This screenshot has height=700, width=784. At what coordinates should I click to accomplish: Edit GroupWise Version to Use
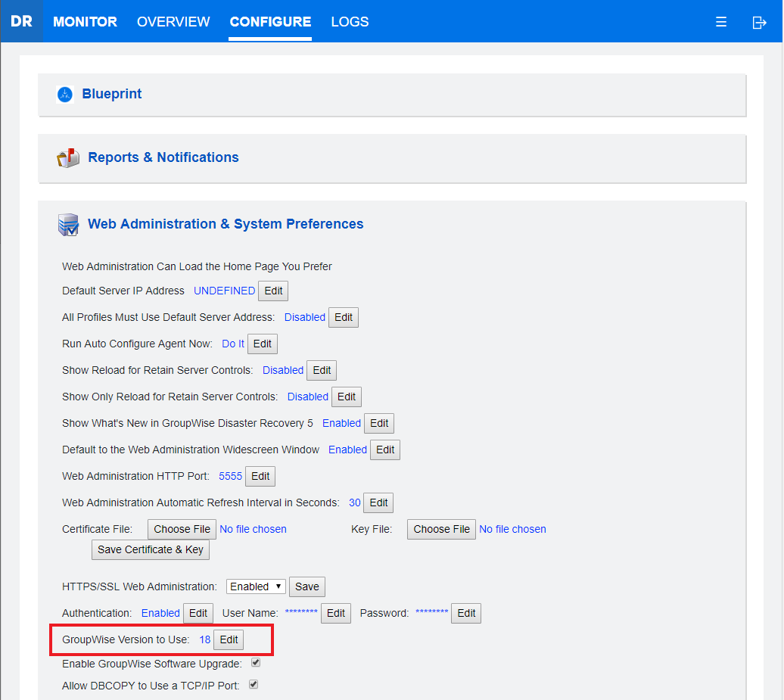229,640
